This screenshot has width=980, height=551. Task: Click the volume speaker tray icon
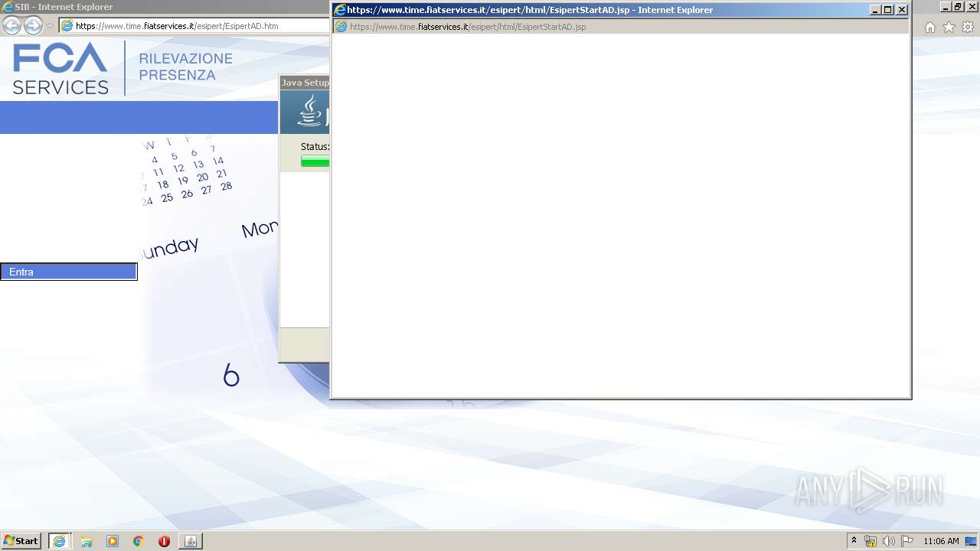tap(889, 541)
